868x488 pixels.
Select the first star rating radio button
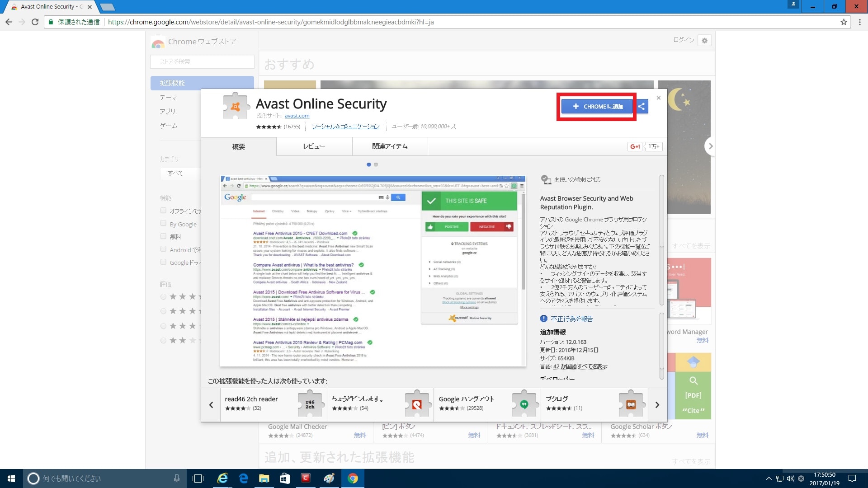pyautogui.click(x=163, y=297)
